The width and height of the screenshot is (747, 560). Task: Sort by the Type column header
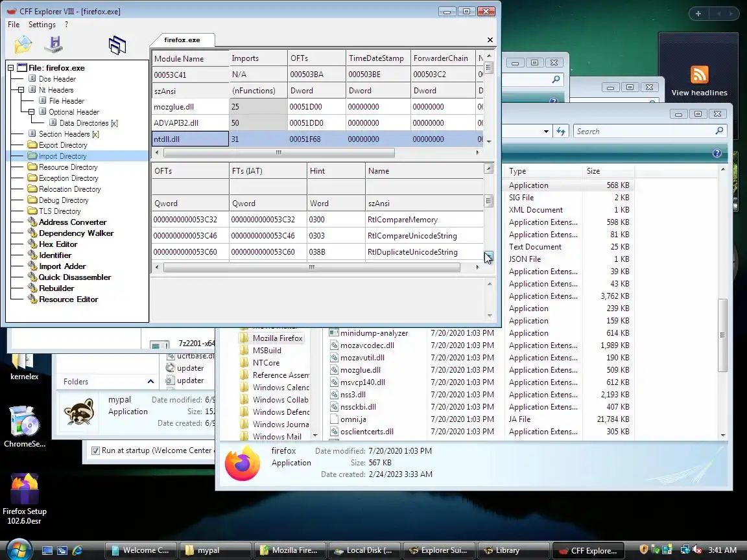click(543, 171)
